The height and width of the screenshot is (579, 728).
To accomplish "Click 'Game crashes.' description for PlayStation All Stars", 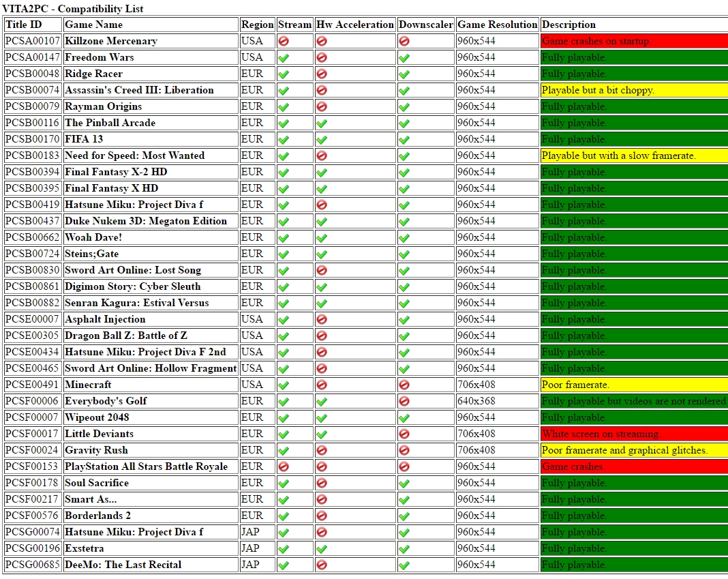I will 634,466.
